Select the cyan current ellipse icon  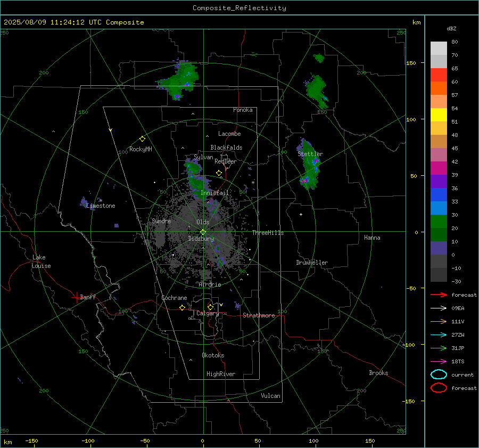439,374
